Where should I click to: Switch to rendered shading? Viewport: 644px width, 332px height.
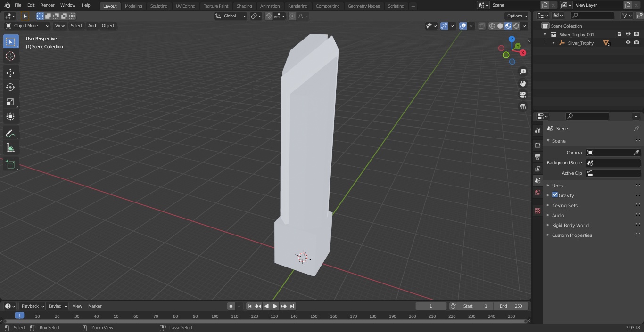(516, 26)
